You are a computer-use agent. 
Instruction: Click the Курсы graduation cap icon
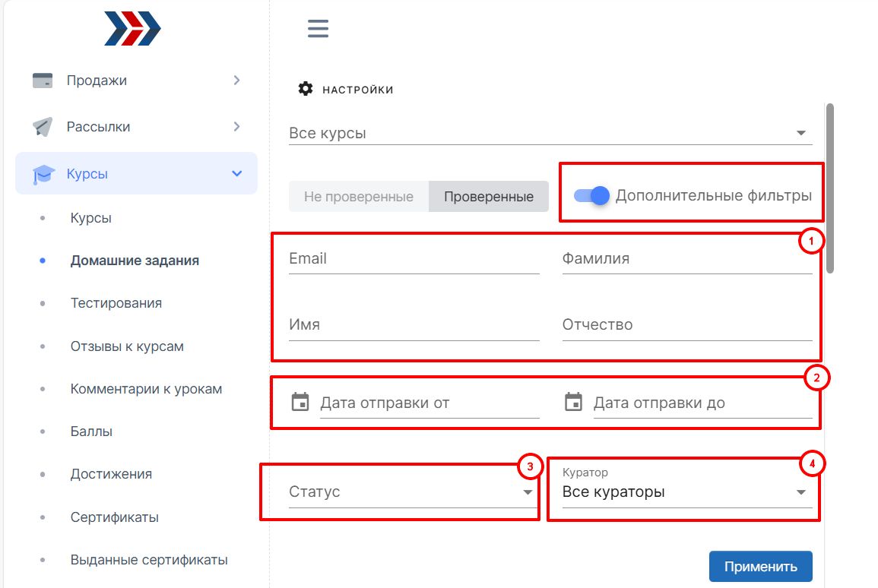pyautogui.click(x=44, y=175)
